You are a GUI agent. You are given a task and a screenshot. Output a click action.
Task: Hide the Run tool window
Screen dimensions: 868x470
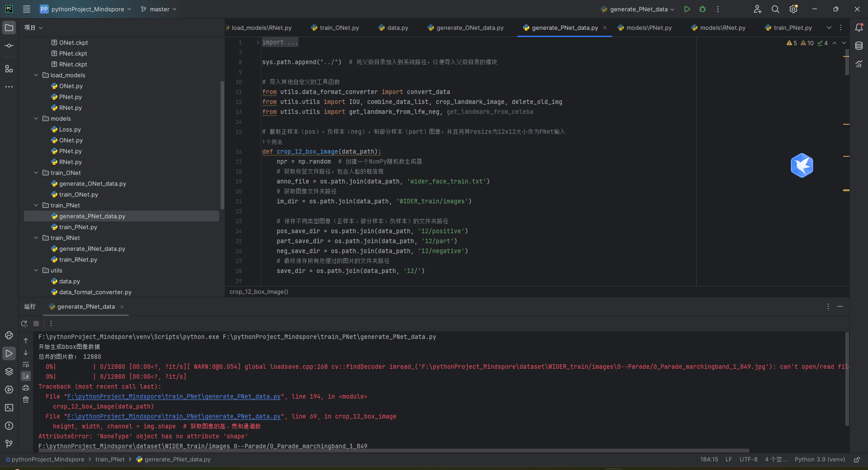pos(840,306)
